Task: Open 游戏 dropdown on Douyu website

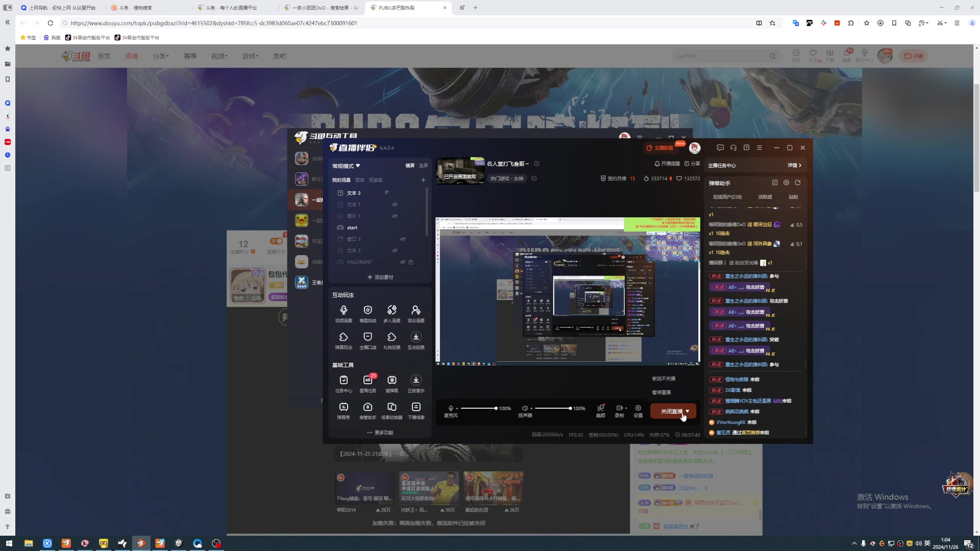Action: (x=250, y=56)
